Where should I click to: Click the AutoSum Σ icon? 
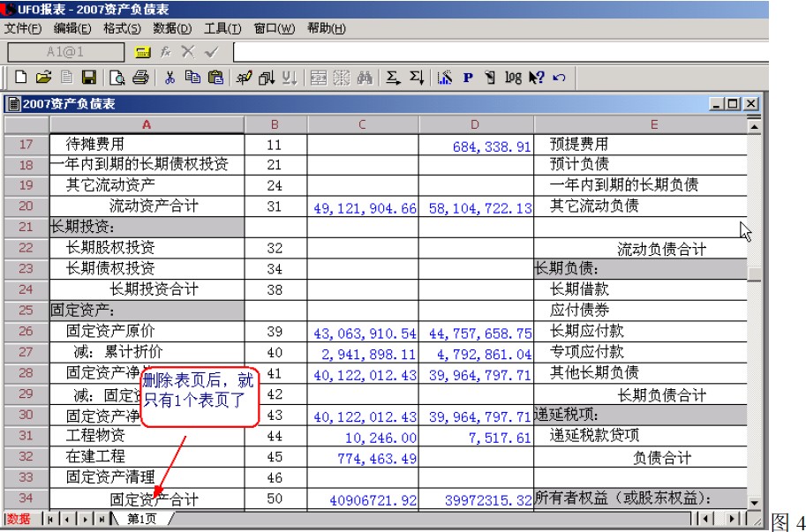click(392, 76)
